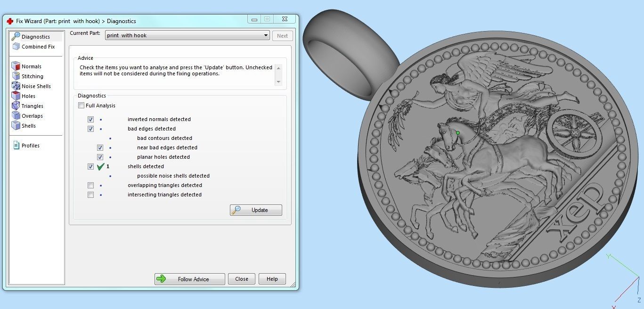The width and height of the screenshot is (644, 309).
Task: Uncheck shells detected checkbox
Action: [90, 166]
